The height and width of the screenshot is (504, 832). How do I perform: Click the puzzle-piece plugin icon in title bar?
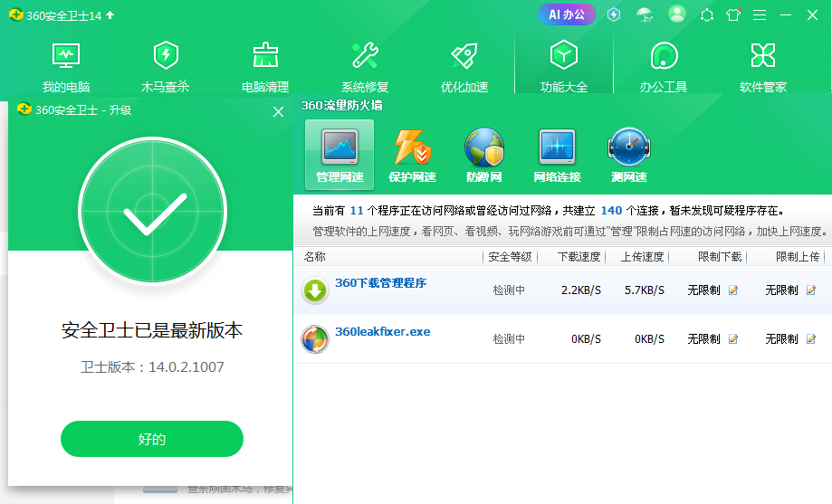[707, 14]
